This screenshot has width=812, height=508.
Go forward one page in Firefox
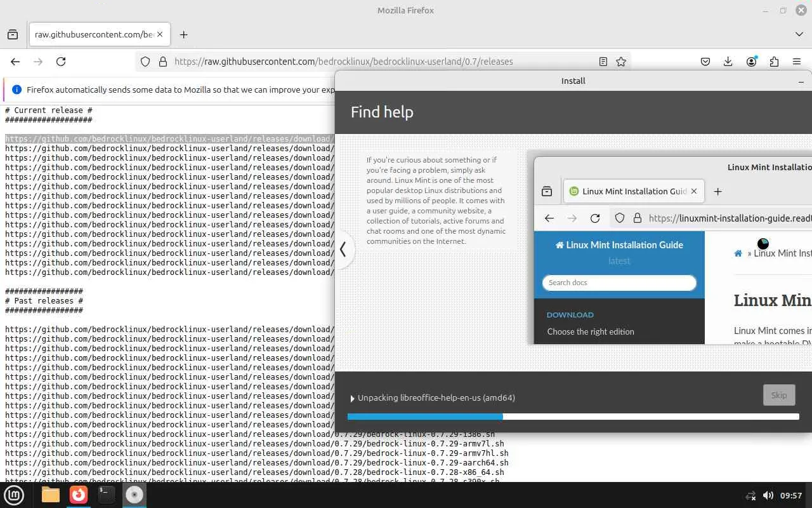pos(38,62)
